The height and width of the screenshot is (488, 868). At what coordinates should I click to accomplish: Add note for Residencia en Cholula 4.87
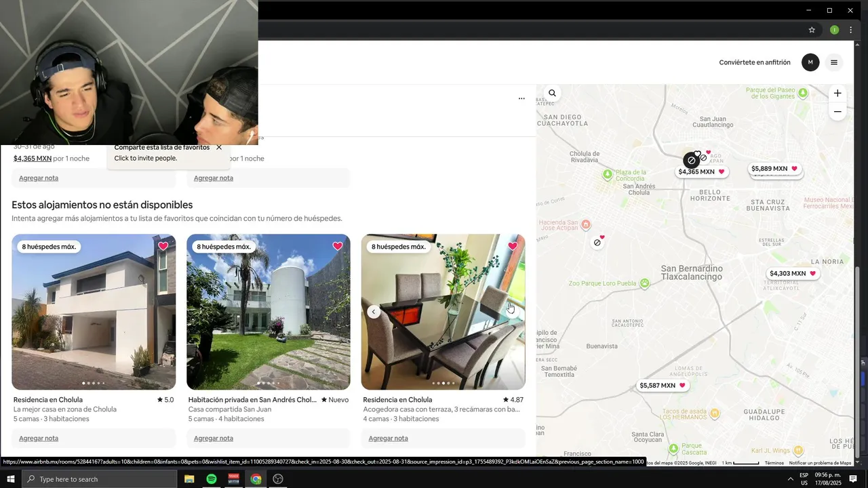[389, 439]
